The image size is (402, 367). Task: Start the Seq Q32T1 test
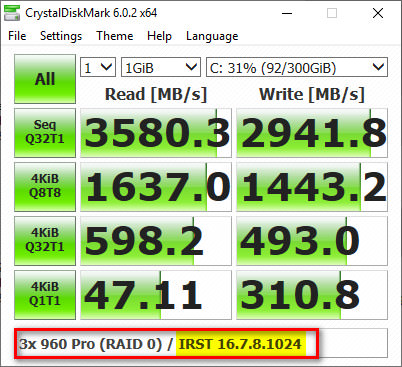[45, 133]
